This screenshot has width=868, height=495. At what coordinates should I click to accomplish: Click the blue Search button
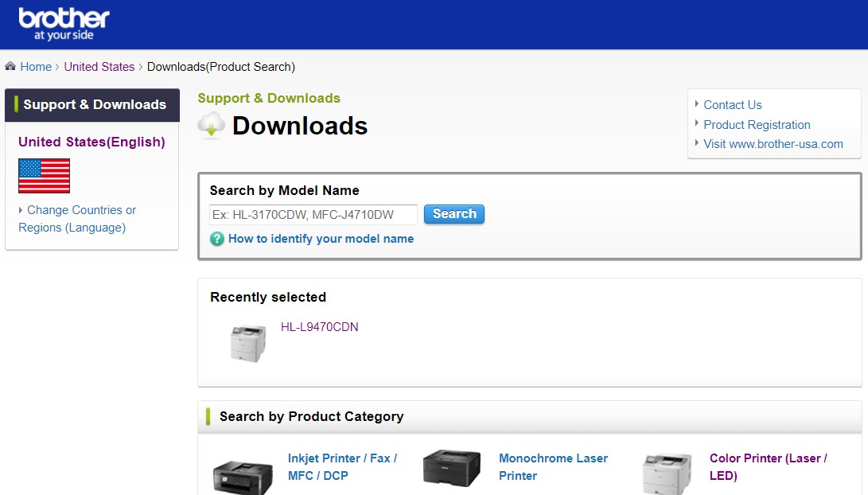point(454,214)
